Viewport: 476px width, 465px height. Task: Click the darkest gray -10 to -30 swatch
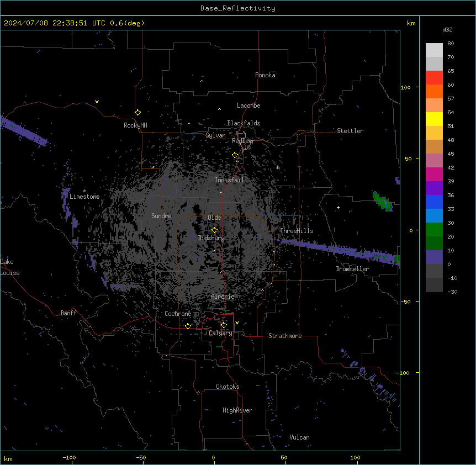pyautogui.click(x=434, y=285)
